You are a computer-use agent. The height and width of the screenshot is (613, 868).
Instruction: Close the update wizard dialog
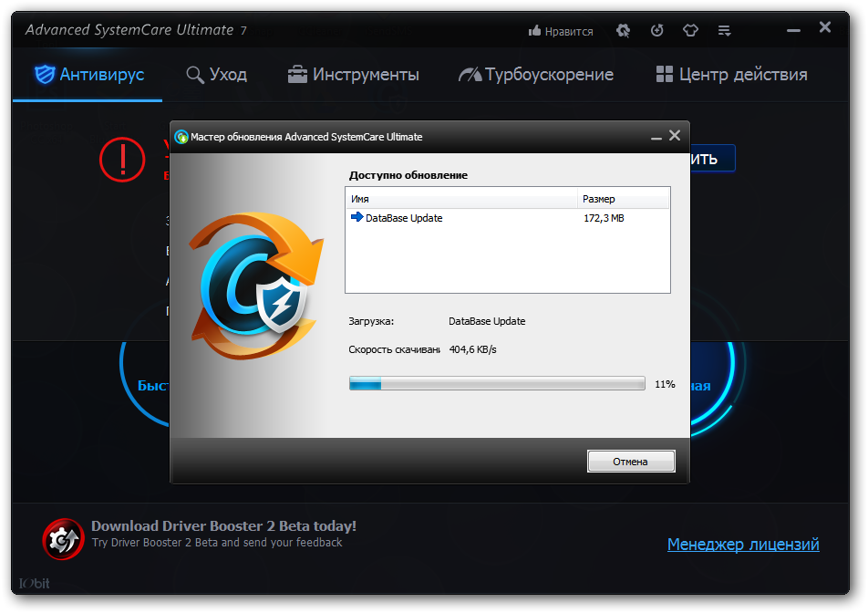[675, 135]
